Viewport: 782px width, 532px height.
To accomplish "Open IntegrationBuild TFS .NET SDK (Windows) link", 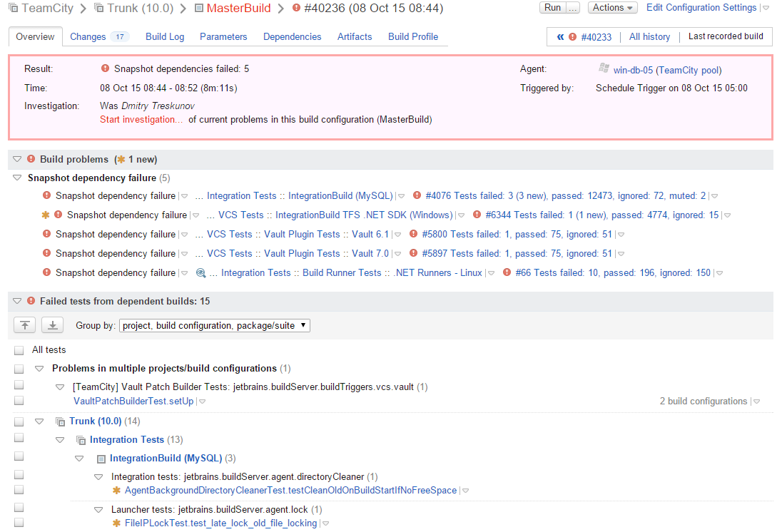I will pos(364,215).
